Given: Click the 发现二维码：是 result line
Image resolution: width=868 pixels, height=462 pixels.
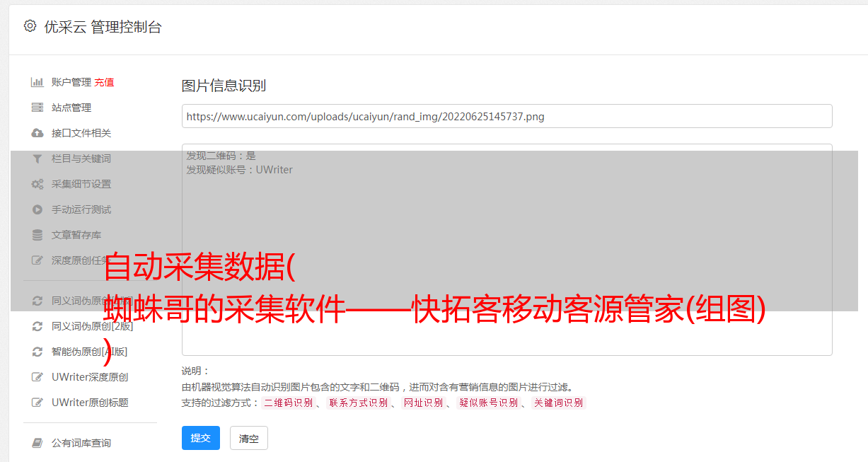Looking at the screenshot, I should [221, 156].
